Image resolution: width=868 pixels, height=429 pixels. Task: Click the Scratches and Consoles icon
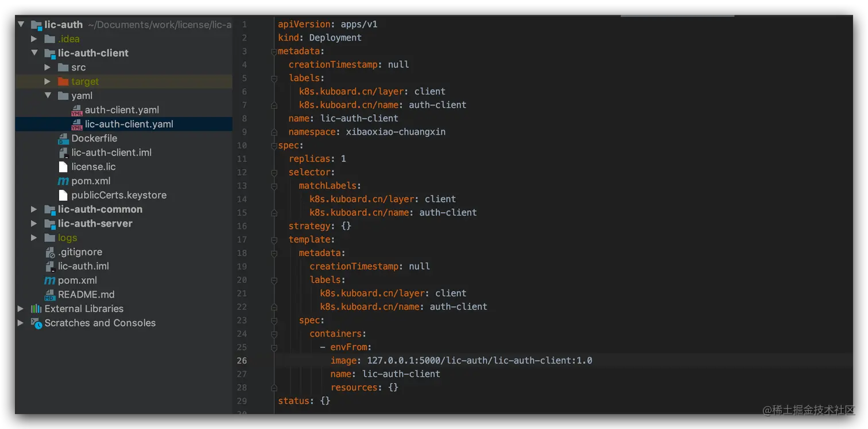click(x=36, y=323)
